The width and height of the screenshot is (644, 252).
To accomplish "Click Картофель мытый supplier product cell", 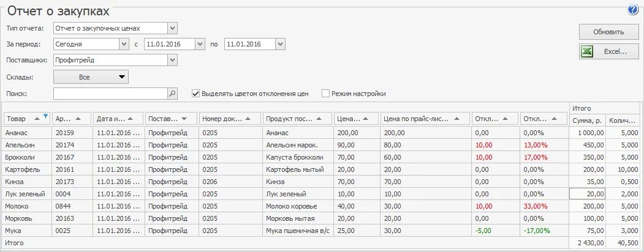I will [298, 169].
